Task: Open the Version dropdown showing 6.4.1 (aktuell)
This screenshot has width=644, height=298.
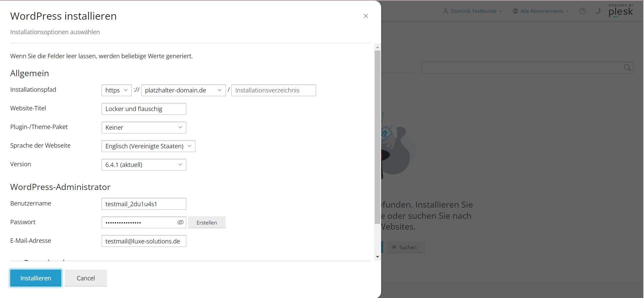Action: coord(144,165)
